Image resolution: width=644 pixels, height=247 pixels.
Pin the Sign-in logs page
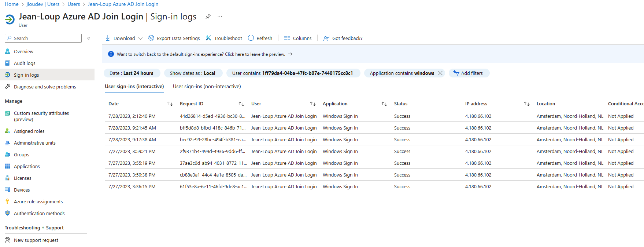click(208, 17)
